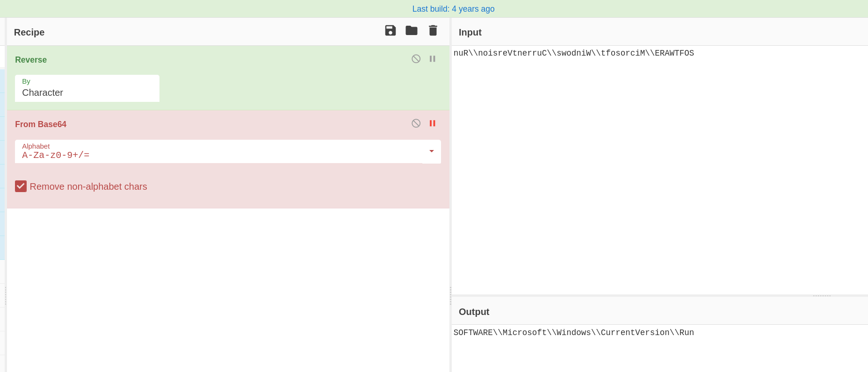Click inside the Input text area
This screenshot has width=868, height=372.
(659, 168)
